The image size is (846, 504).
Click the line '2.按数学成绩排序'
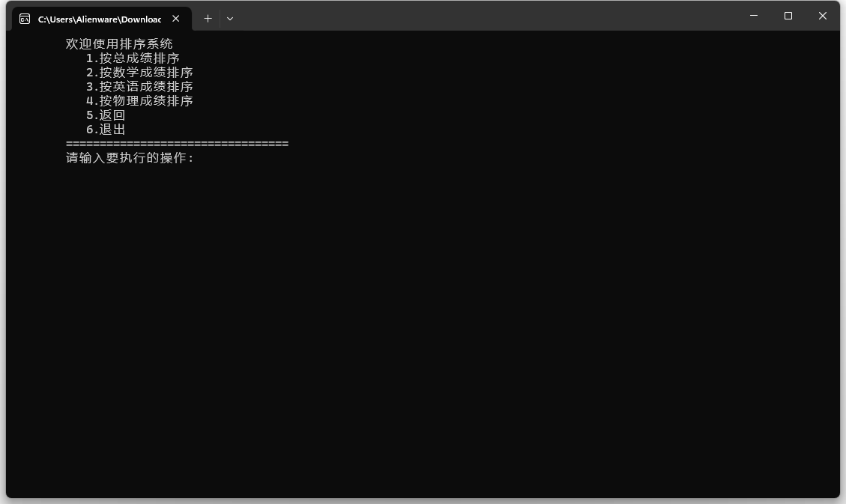[x=139, y=72]
